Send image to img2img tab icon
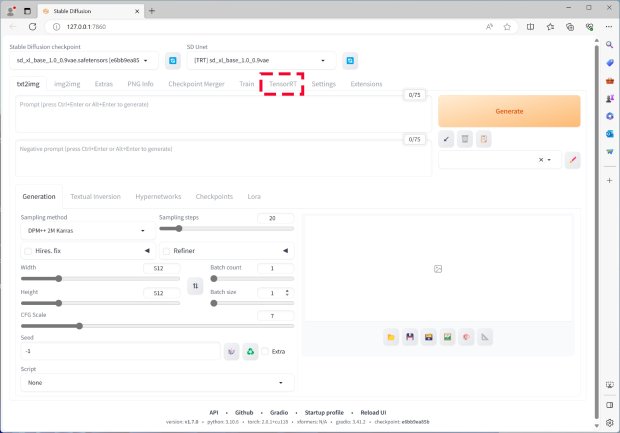620x433 pixels. 448,337
